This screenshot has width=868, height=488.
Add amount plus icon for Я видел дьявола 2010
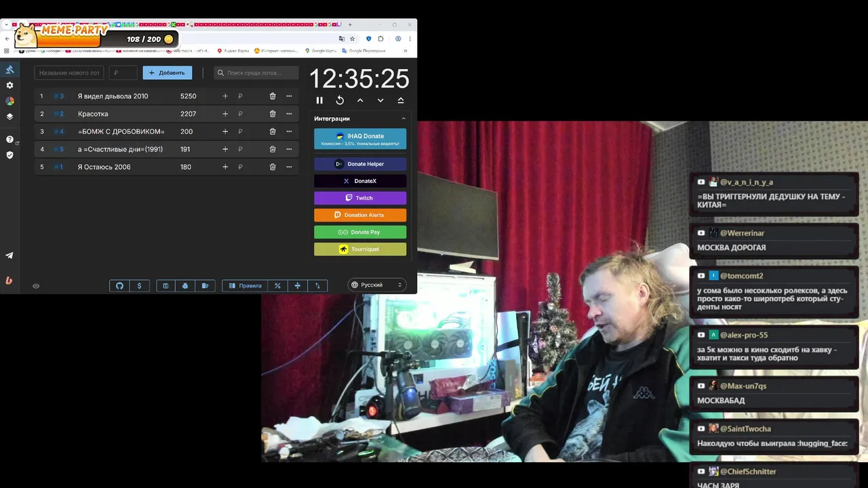(x=225, y=96)
